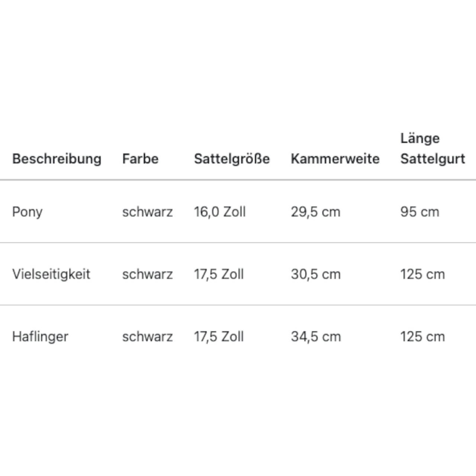Viewport: 476px width, 476px height.
Task: Click the 34,5 cm Kammerweite value
Action: point(316,337)
